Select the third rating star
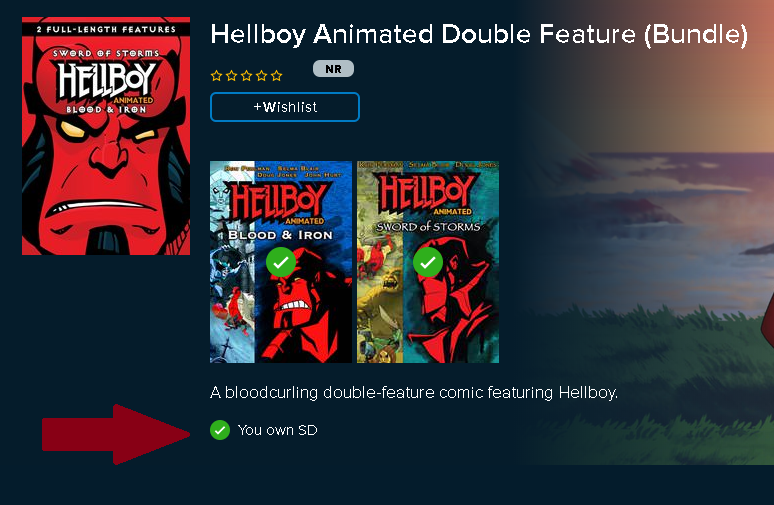The width and height of the screenshot is (774, 505). (x=246, y=76)
